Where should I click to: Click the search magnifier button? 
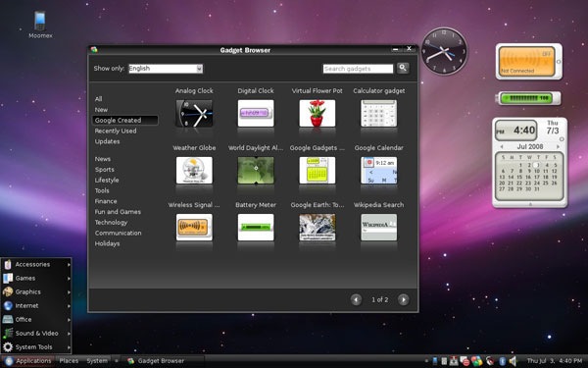coord(403,68)
